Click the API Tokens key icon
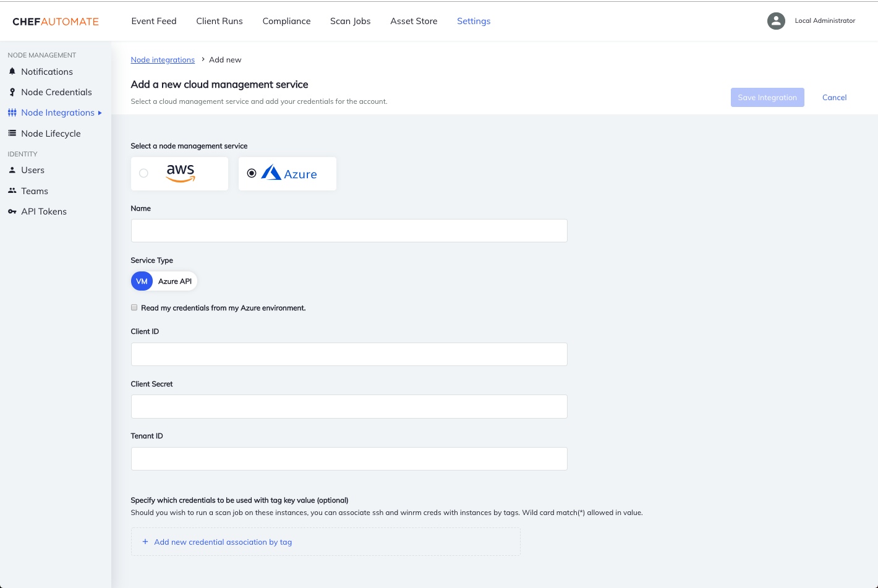 (12, 211)
